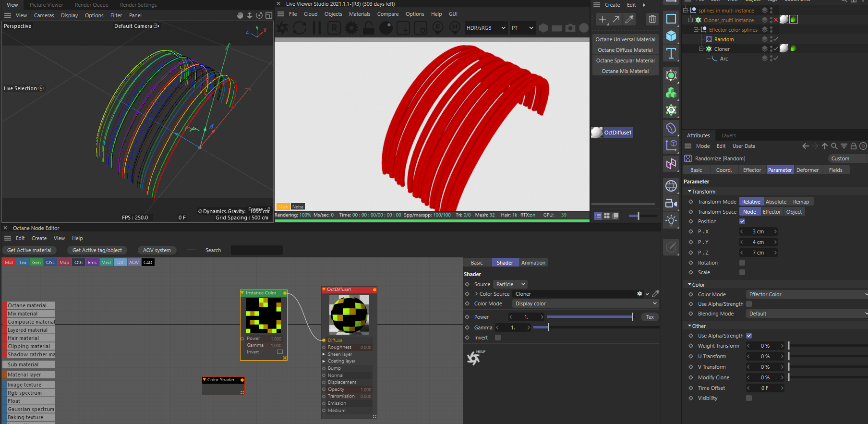Uncheck Use Alpha/Strength under Other section
The width and height of the screenshot is (868, 424).
tap(749, 336)
